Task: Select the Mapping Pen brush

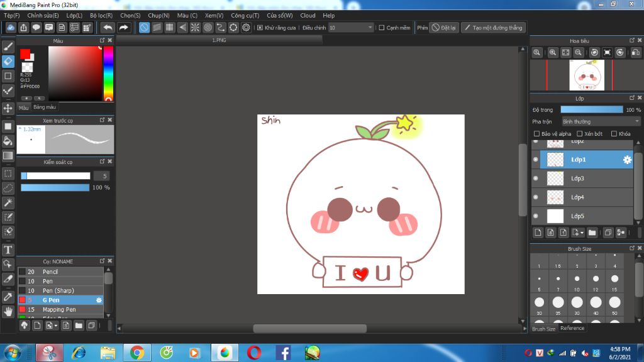Action: (60, 309)
